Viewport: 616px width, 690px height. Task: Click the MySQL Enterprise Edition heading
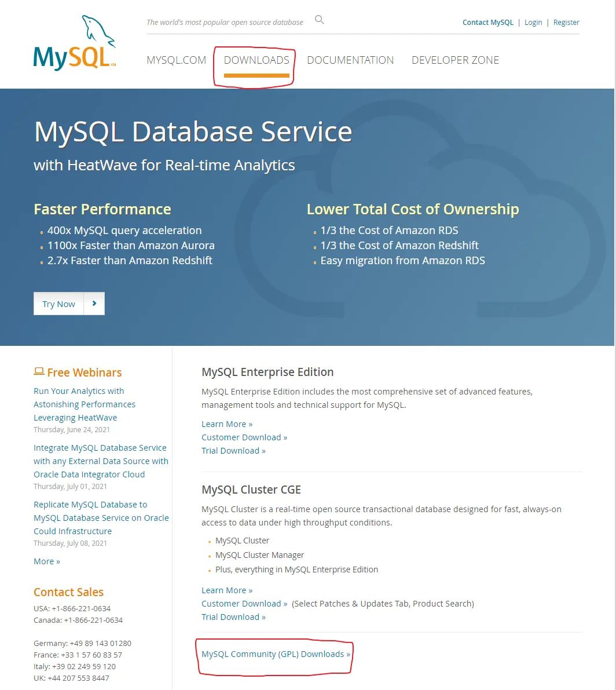pos(267,372)
